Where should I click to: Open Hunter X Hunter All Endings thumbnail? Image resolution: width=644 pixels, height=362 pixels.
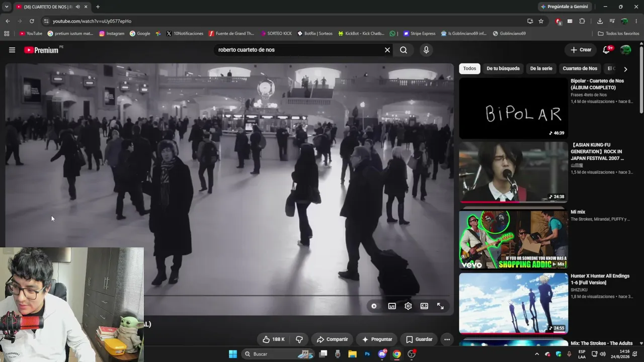pos(513,303)
